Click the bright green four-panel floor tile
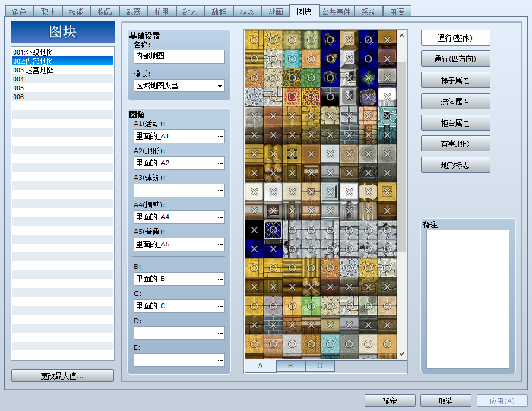This screenshot has width=532, height=411. 311,306
